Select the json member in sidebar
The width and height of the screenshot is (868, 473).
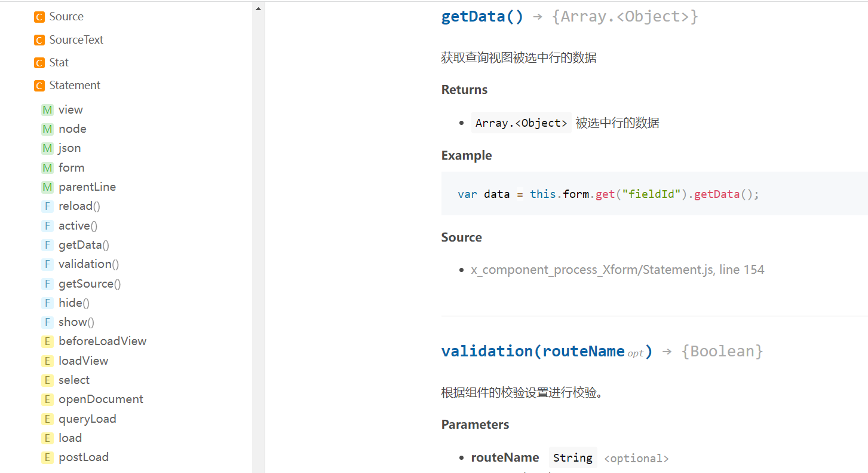pos(69,148)
